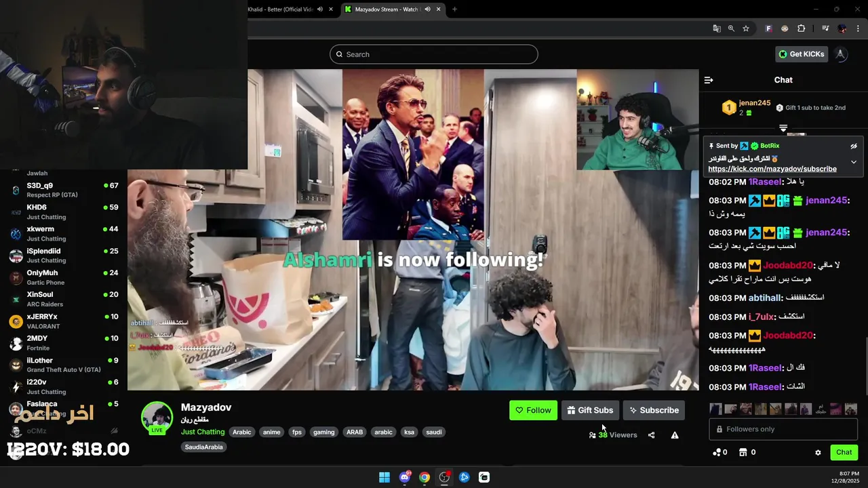868x488 pixels.
Task: Open Chrome from the taskbar
Action: click(x=425, y=477)
